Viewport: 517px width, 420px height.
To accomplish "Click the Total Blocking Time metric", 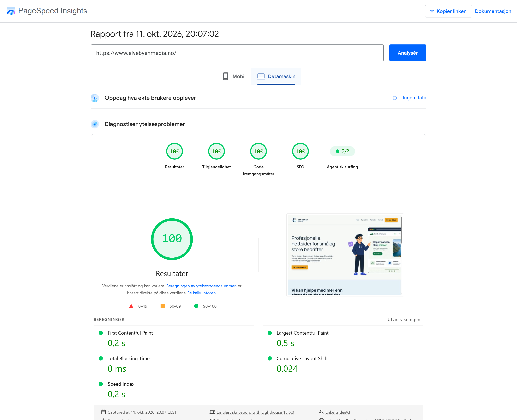I will tap(174, 364).
